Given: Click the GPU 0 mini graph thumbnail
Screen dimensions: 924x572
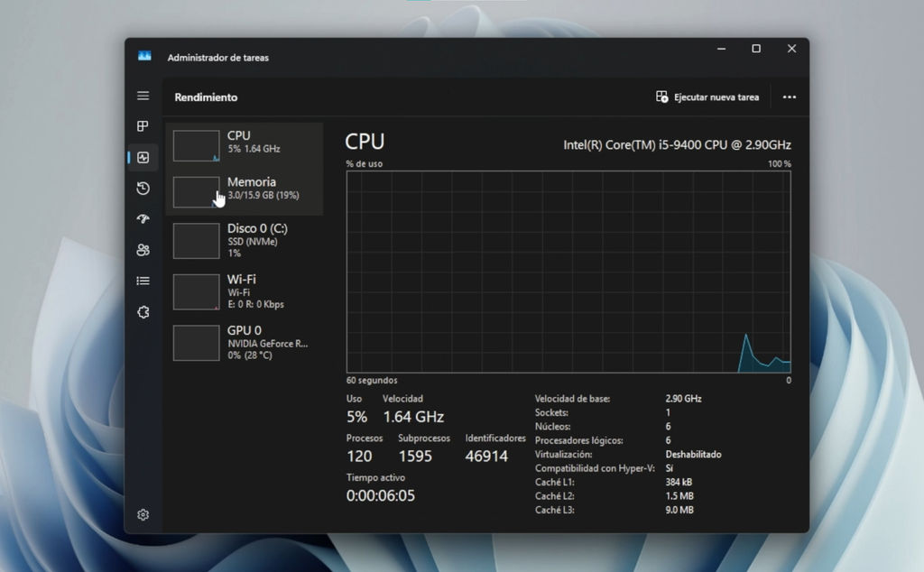Looking at the screenshot, I should 196,343.
